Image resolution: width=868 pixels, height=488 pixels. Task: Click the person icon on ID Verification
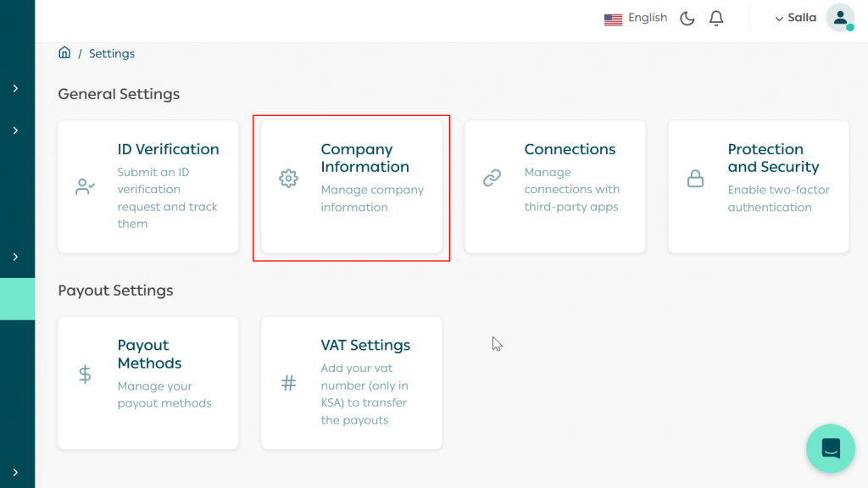pos(85,186)
